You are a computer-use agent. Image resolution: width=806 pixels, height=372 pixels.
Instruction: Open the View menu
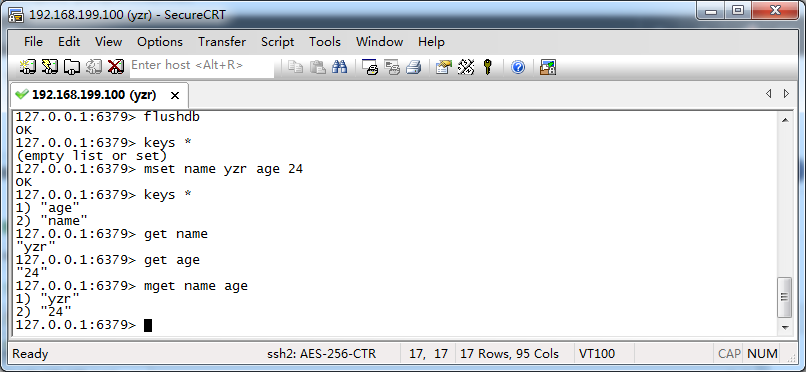(108, 42)
